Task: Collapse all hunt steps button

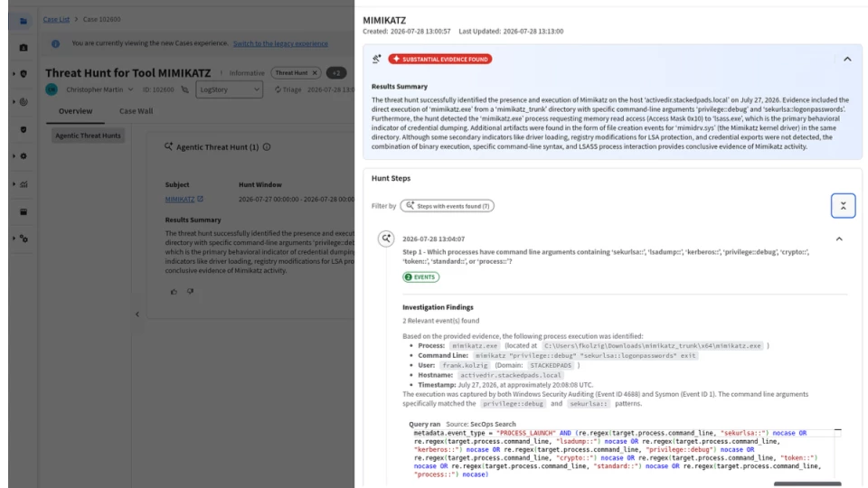Action: tap(843, 206)
